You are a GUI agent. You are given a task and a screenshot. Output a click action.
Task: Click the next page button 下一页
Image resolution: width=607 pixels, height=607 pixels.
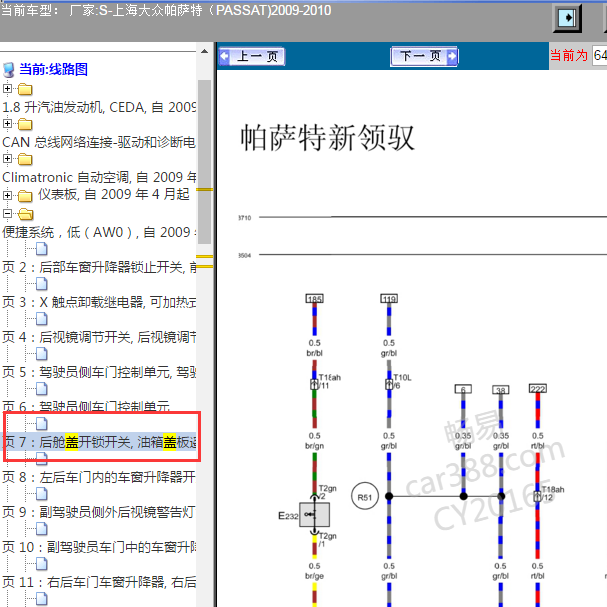424,57
